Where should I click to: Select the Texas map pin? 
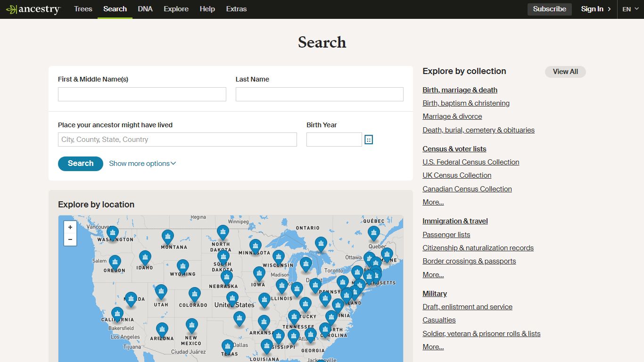point(228,347)
